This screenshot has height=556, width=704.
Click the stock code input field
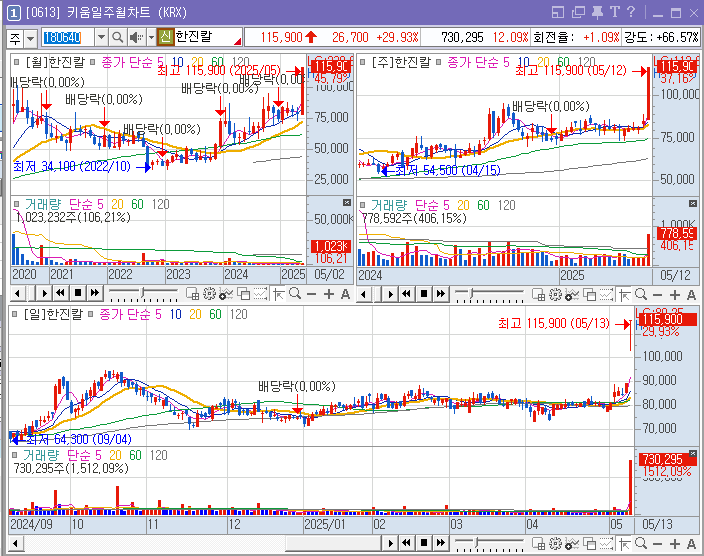68,37
